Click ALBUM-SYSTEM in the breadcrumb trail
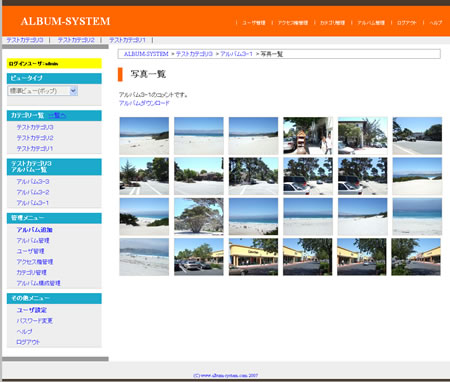This screenshot has height=382, width=450. tap(146, 54)
